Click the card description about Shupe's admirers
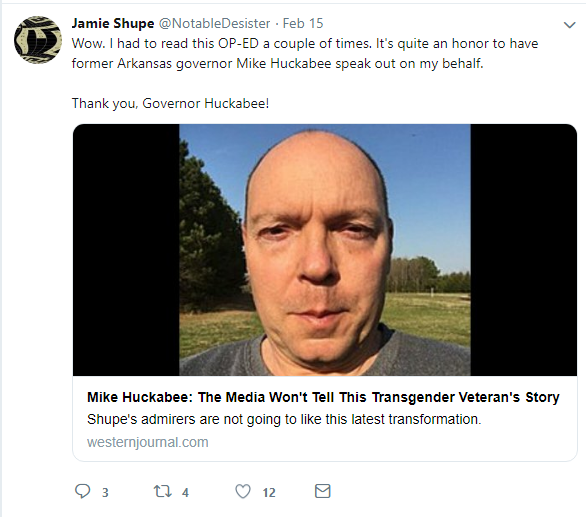Image resolution: width=586 pixels, height=517 pixels. click(x=284, y=419)
